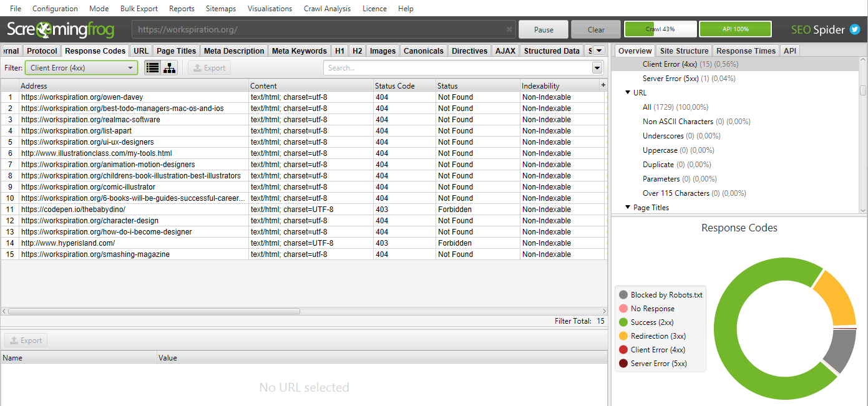
Task: Open the API tab in right panel
Action: click(x=790, y=51)
